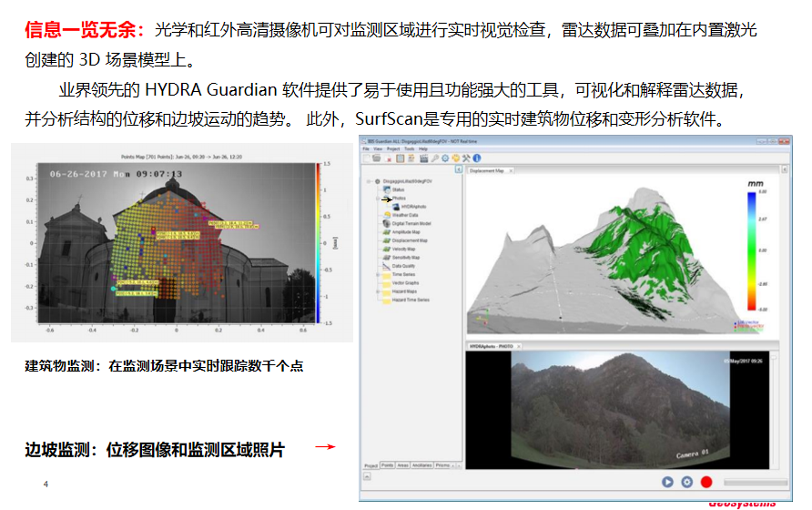Collapse the left project panel arrow
This screenshot has height=510, width=812.
pos(457,170)
